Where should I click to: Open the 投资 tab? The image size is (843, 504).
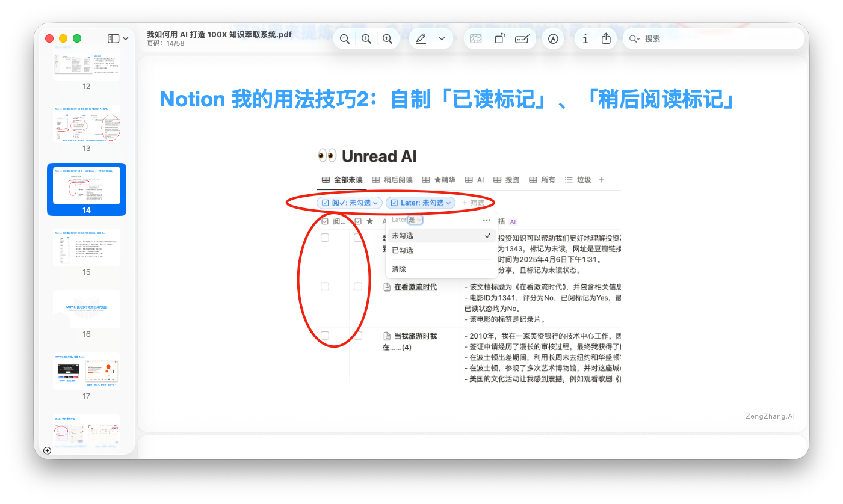(507, 180)
